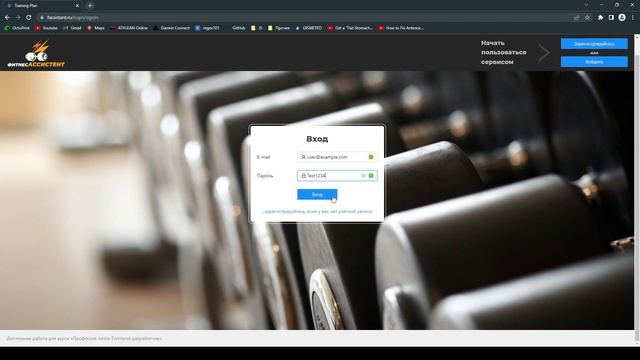This screenshot has height=360, width=640.
Task: Toggle password visibility eye icon
Action: 363,176
